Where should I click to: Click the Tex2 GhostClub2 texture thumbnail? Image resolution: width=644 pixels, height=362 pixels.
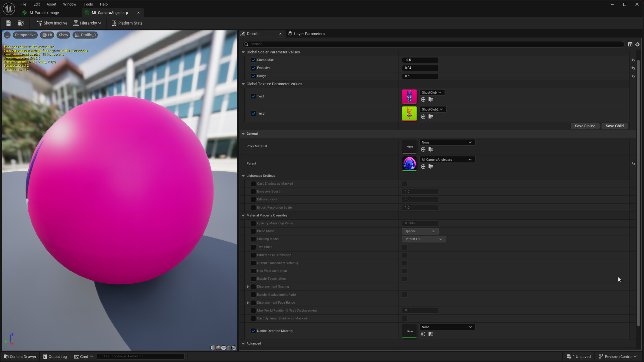tap(409, 114)
